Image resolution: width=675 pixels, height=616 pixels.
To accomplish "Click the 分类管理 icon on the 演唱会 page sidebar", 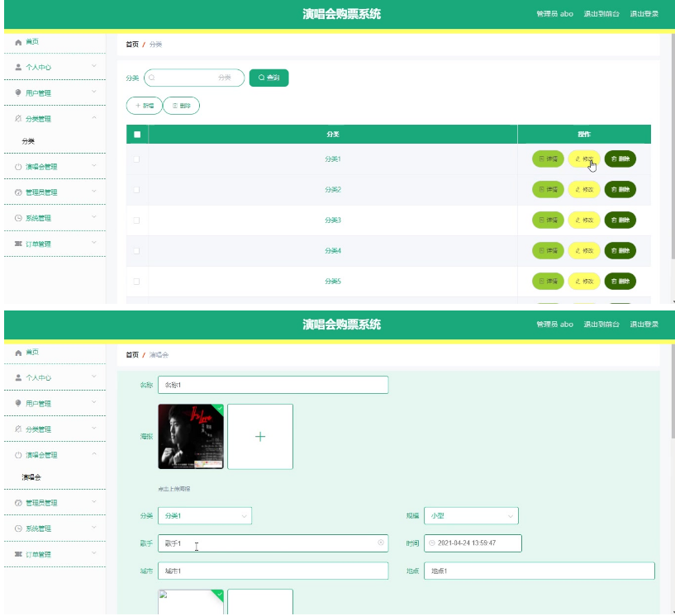I will (18, 429).
